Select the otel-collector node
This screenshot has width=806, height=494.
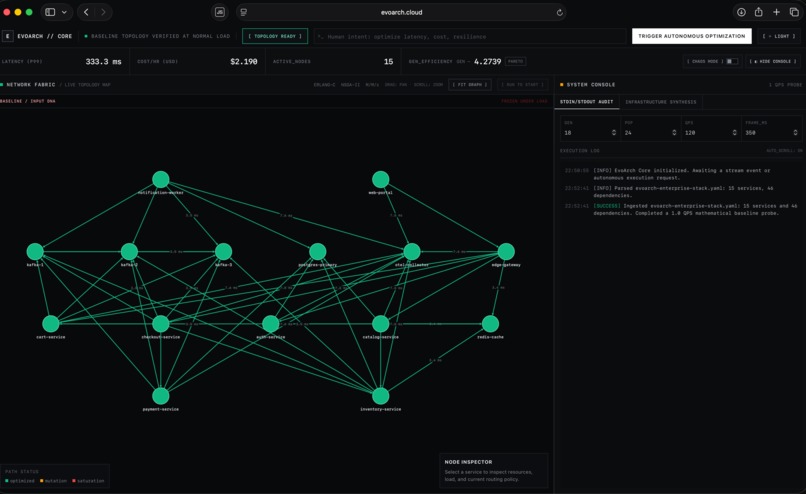(412, 251)
